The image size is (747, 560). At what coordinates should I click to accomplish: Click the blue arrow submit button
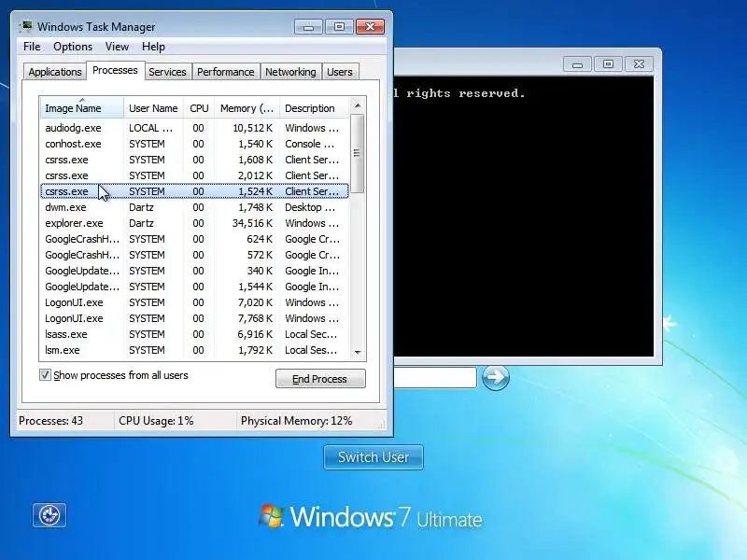[496, 378]
